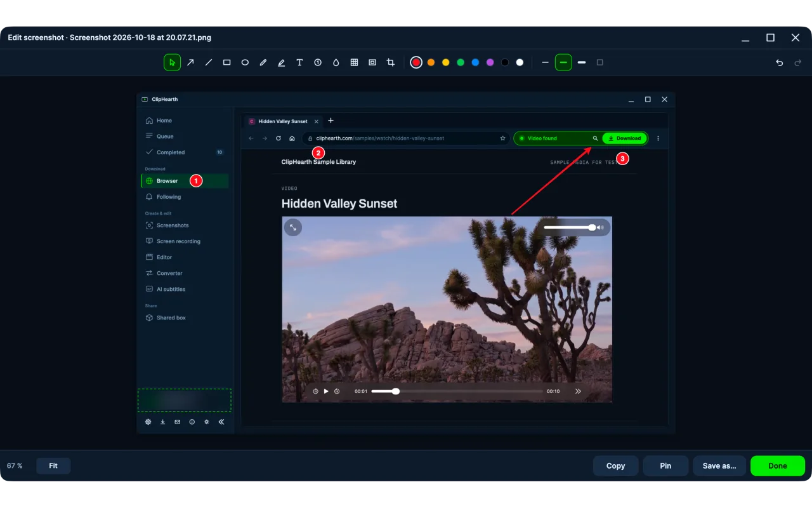Select the Highlighter tool
Viewport: 812px width, 508px height.
[x=281, y=62]
